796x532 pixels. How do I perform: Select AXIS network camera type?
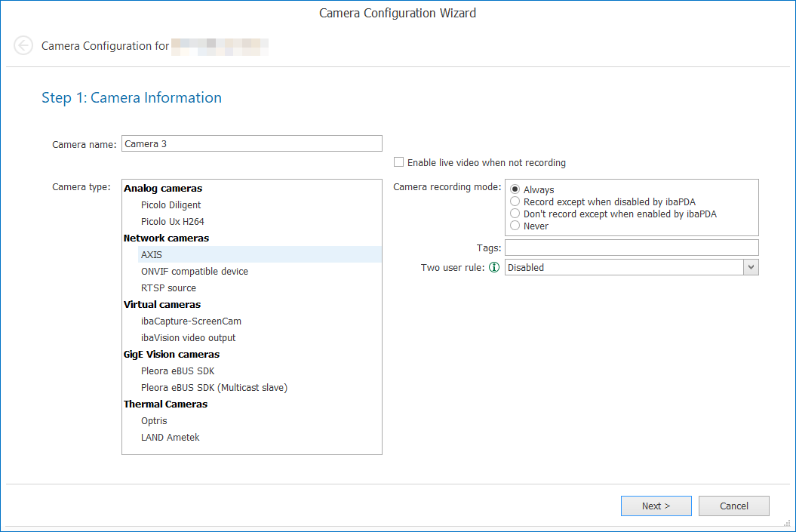tap(260, 255)
